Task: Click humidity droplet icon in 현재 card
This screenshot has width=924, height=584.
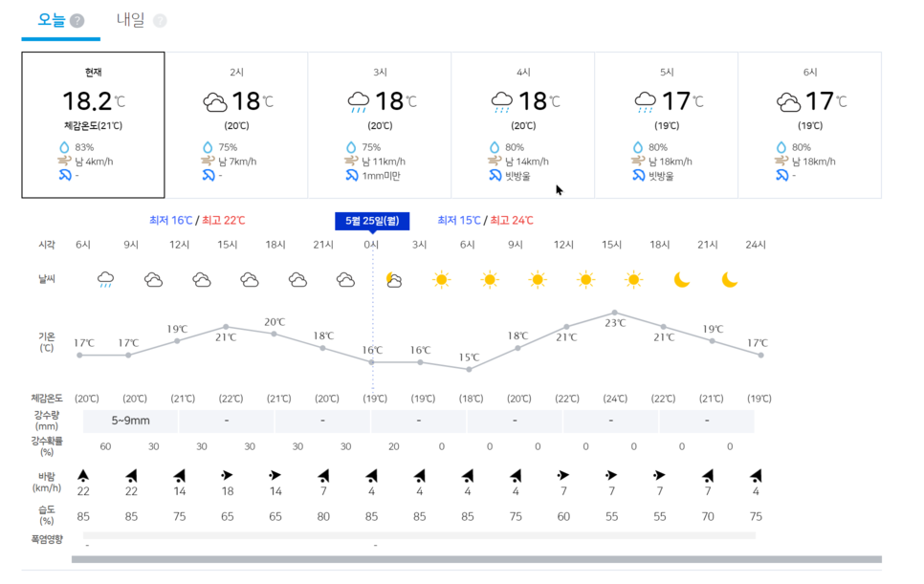Action: click(64, 147)
